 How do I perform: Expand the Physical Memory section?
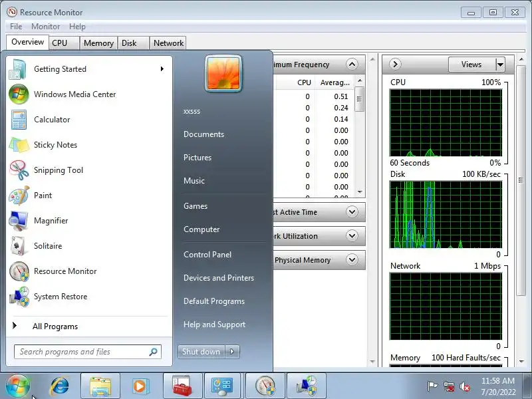point(352,260)
